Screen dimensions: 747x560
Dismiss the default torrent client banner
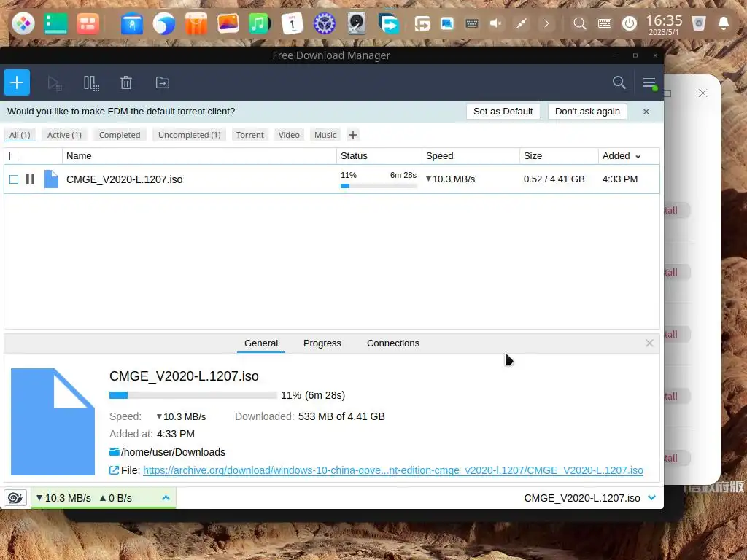click(x=646, y=112)
